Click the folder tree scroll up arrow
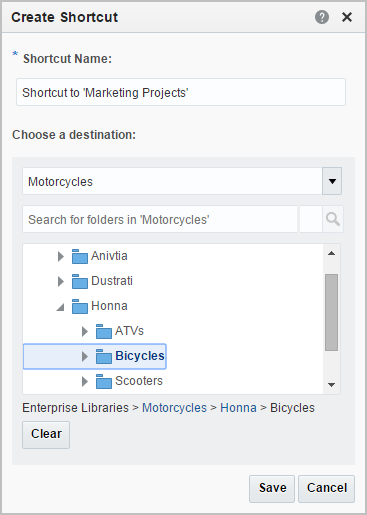This screenshot has width=367, height=515. coord(331,254)
